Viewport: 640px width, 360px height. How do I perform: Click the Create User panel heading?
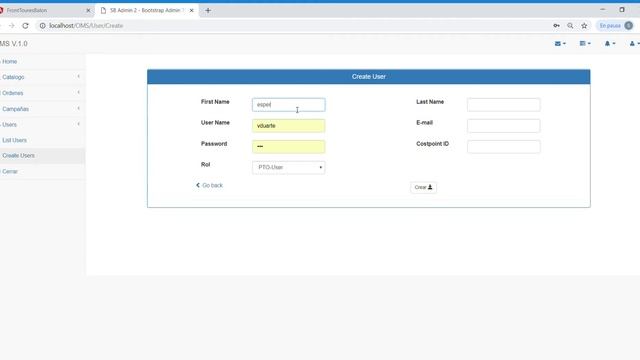coord(369,77)
